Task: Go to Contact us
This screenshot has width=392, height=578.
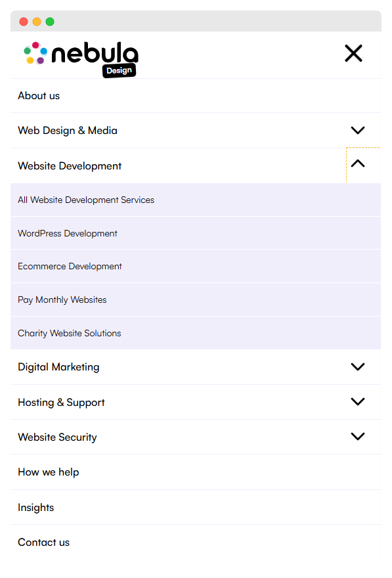Action: (43, 543)
